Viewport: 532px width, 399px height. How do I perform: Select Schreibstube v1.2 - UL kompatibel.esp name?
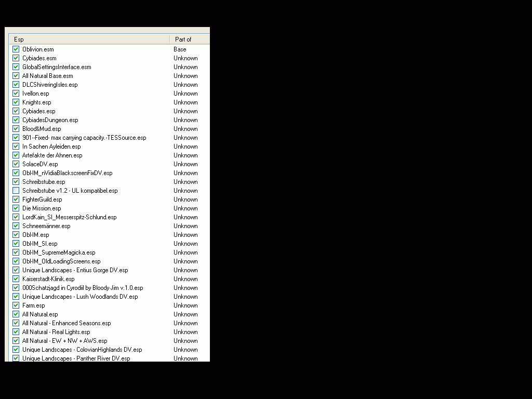pos(70,190)
